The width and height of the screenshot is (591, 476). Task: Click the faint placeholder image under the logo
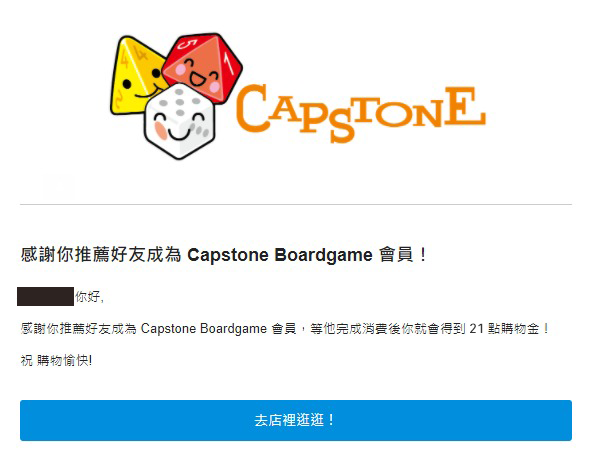59,186
